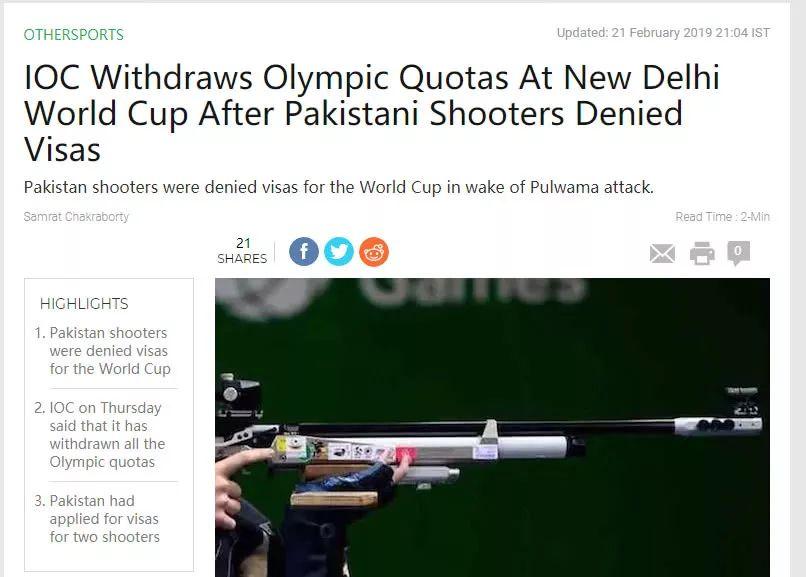Open author Samrat Chakraborty's page

[76, 217]
